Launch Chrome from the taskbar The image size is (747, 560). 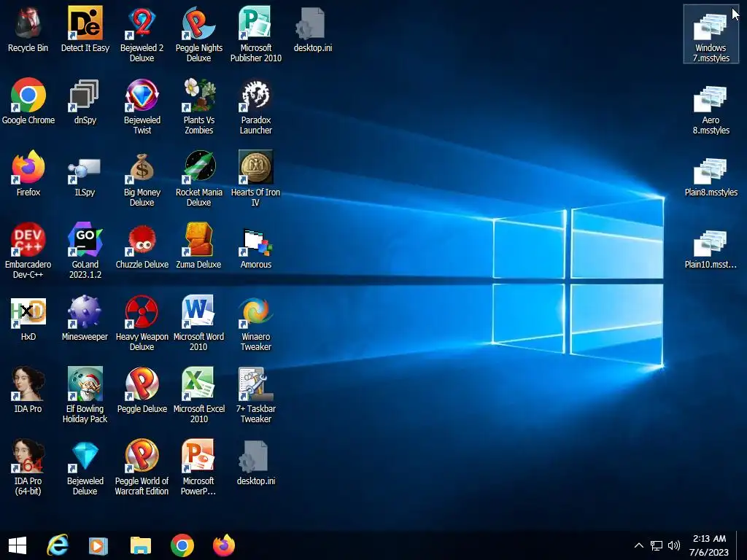pos(182,545)
